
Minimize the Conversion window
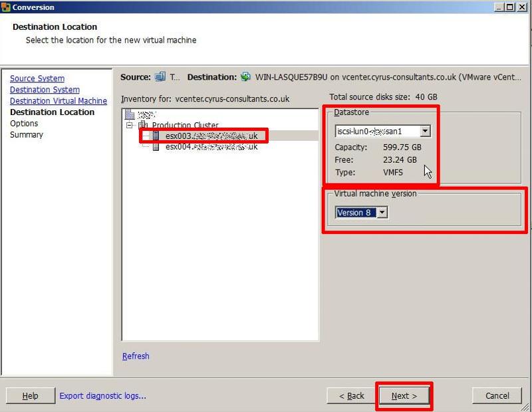coord(499,7)
